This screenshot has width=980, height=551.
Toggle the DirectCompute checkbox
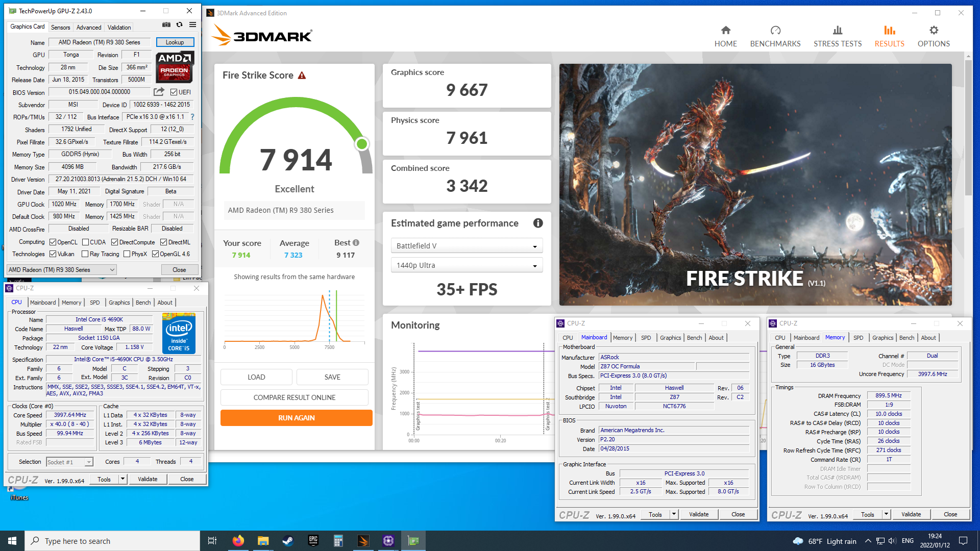[x=115, y=242]
